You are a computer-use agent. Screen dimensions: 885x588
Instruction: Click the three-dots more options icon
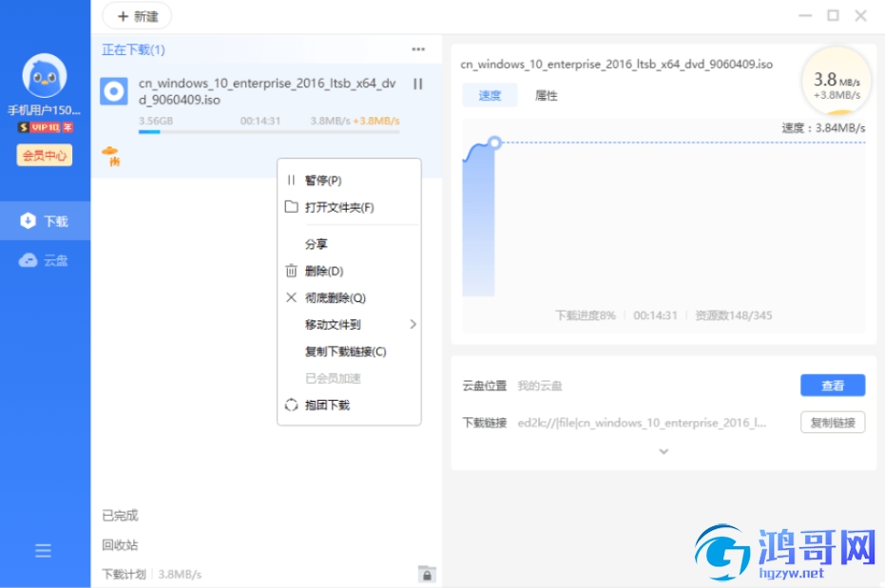click(x=418, y=49)
